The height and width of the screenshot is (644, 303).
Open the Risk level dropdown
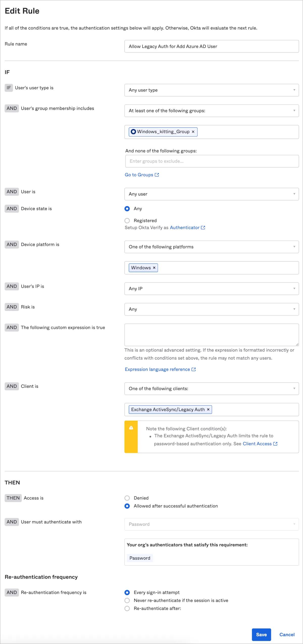click(x=212, y=309)
